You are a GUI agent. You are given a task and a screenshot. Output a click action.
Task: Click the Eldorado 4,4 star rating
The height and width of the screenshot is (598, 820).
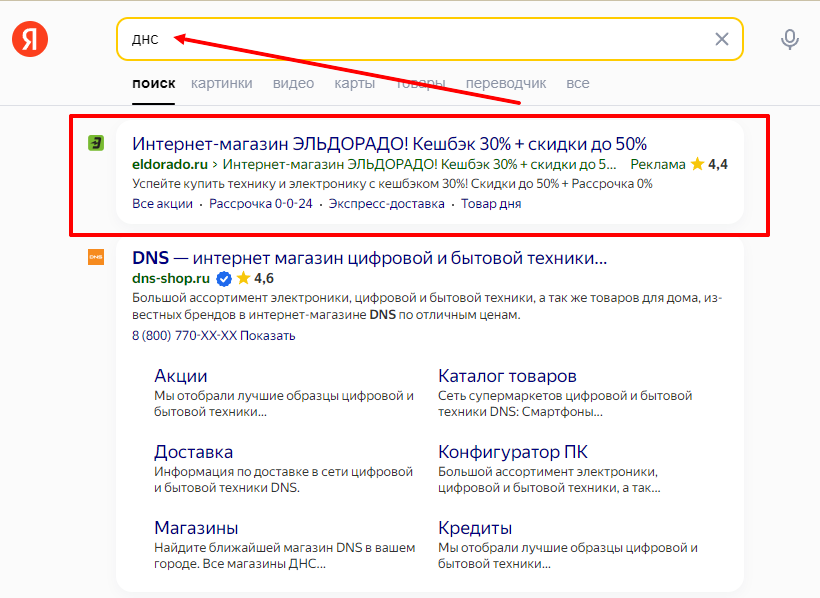[x=709, y=164]
